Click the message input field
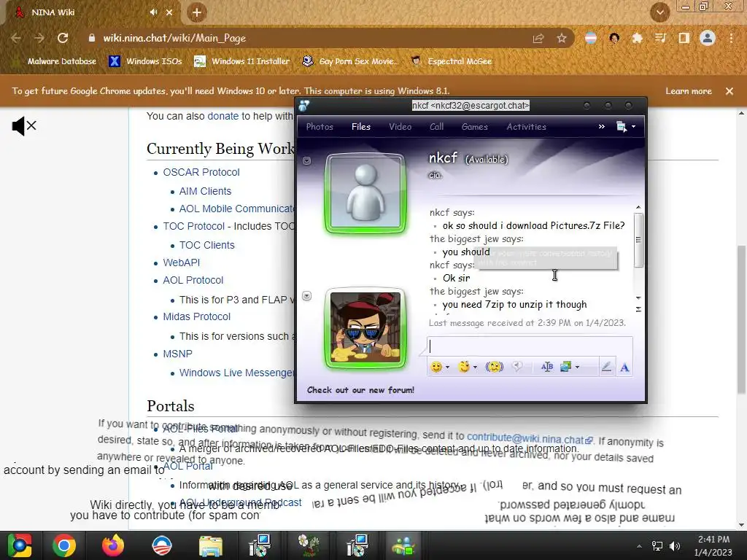 coord(530,346)
